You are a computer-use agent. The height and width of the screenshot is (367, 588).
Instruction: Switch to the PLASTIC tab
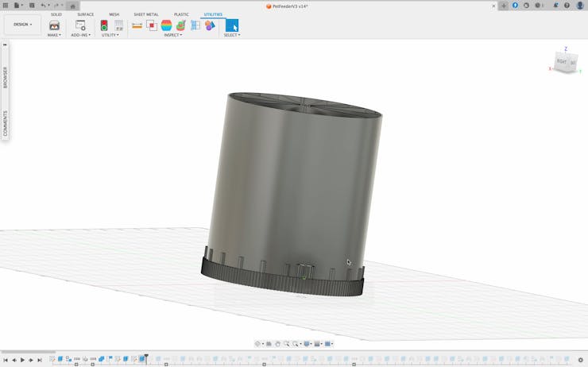coord(181,14)
